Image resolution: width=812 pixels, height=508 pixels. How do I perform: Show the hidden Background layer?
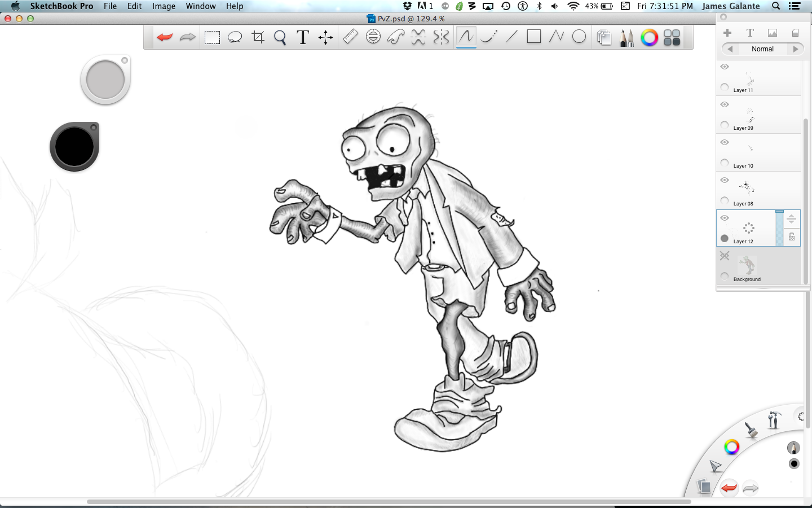[x=725, y=256]
